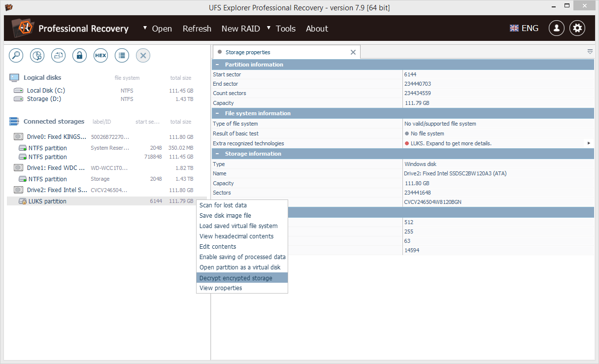This screenshot has width=599, height=364.
Task: Click the magnifier search storage icon
Action: (16, 56)
